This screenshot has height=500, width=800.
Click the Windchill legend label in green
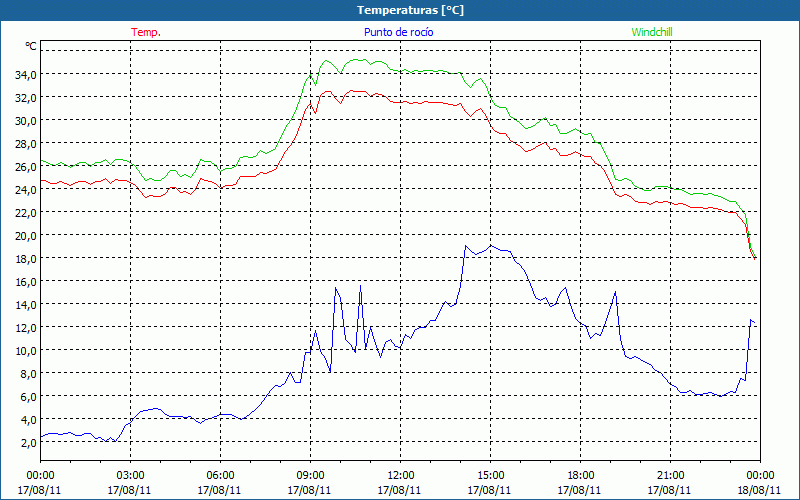pos(652,32)
